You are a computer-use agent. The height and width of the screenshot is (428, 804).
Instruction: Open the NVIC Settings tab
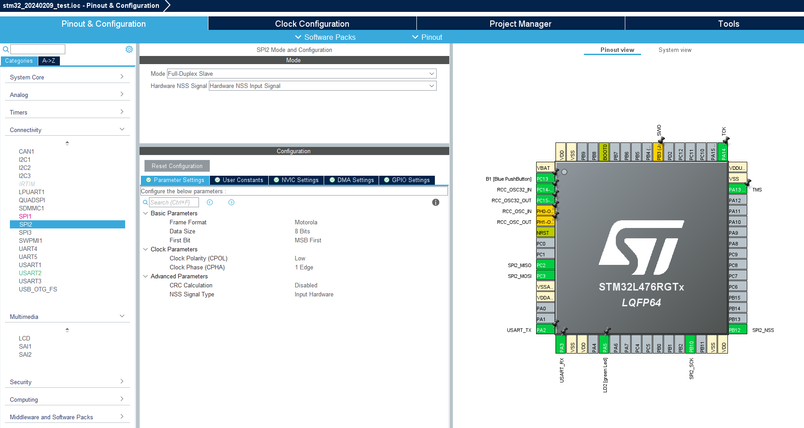(x=296, y=180)
